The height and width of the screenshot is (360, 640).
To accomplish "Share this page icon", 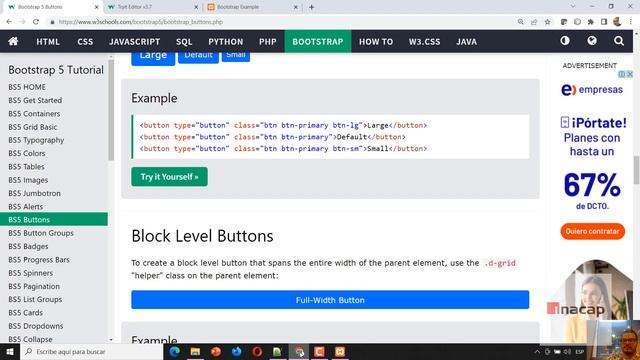I will 534,22.
